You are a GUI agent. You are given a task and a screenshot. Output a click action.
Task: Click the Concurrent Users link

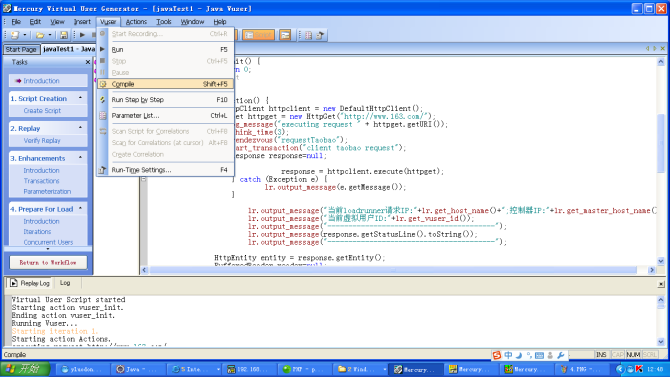click(48, 242)
